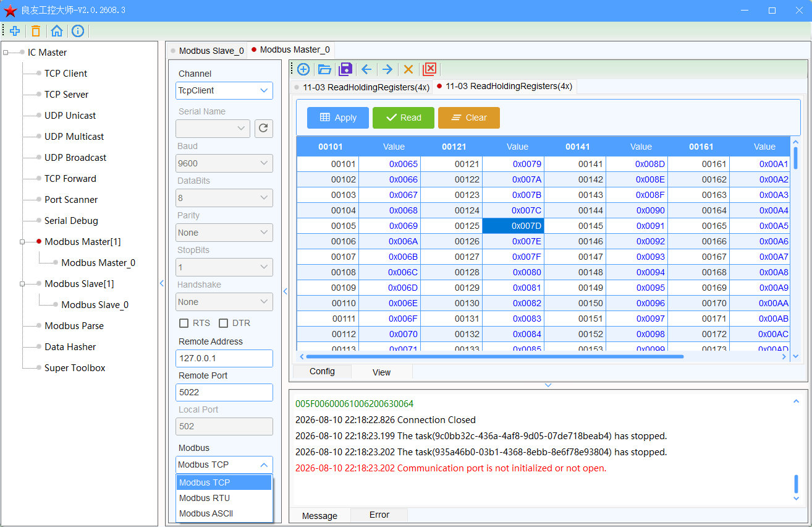Click the red star application icon

click(11, 11)
